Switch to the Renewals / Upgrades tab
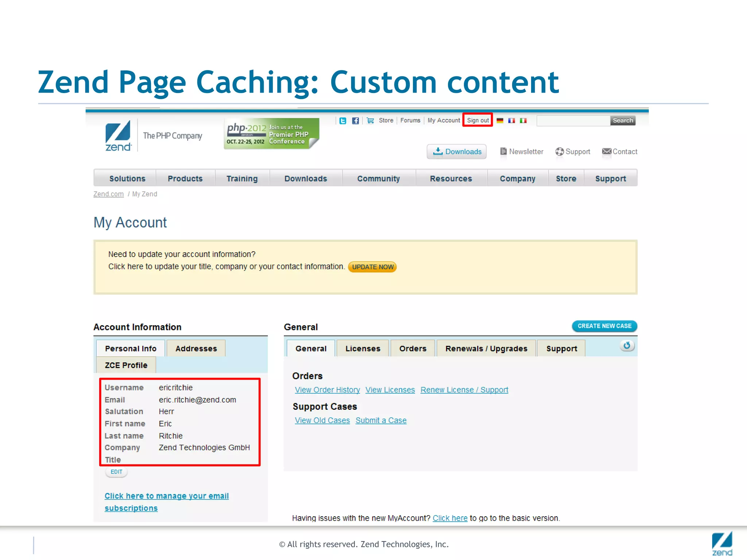The height and width of the screenshot is (560, 747). coord(486,349)
